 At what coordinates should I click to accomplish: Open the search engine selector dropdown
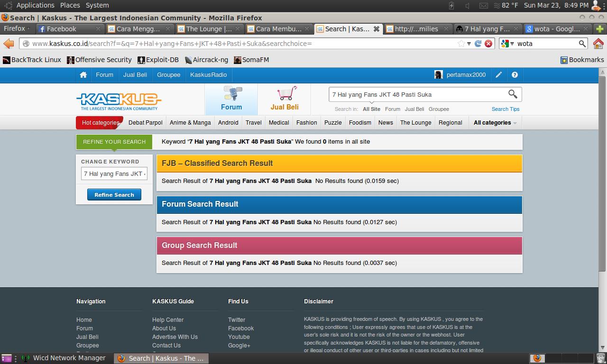coord(508,44)
